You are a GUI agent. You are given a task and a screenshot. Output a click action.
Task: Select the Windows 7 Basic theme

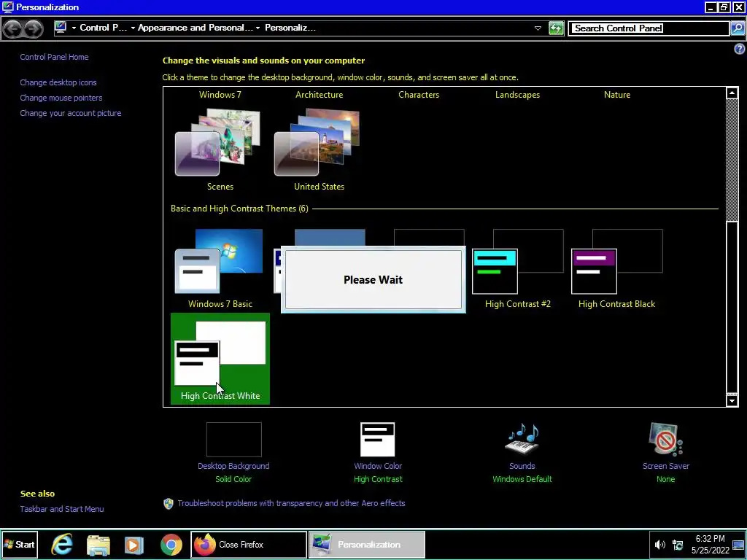[x=220, y=268]
